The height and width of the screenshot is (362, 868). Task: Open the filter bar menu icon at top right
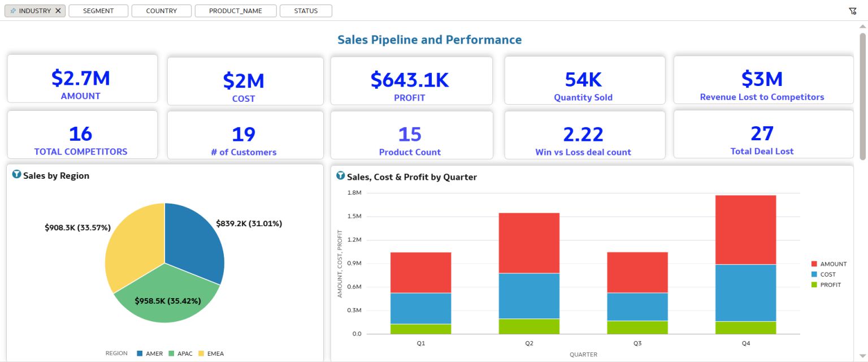click(853, 11)
